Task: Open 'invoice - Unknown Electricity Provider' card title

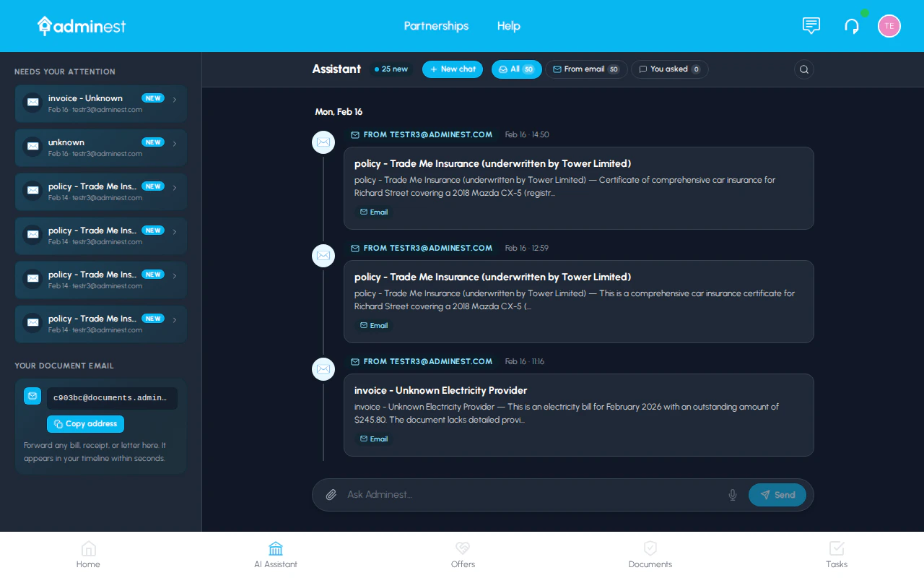Action: point(441,391)
